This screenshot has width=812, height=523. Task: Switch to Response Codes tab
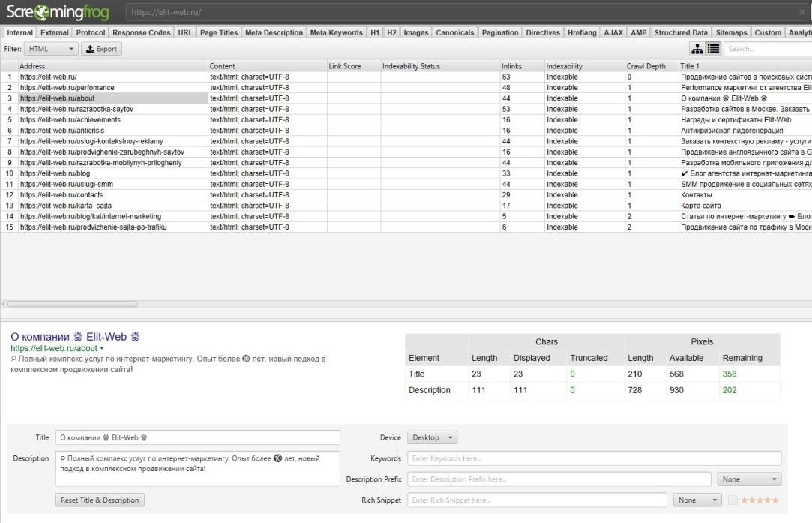(x=142, y=32)
